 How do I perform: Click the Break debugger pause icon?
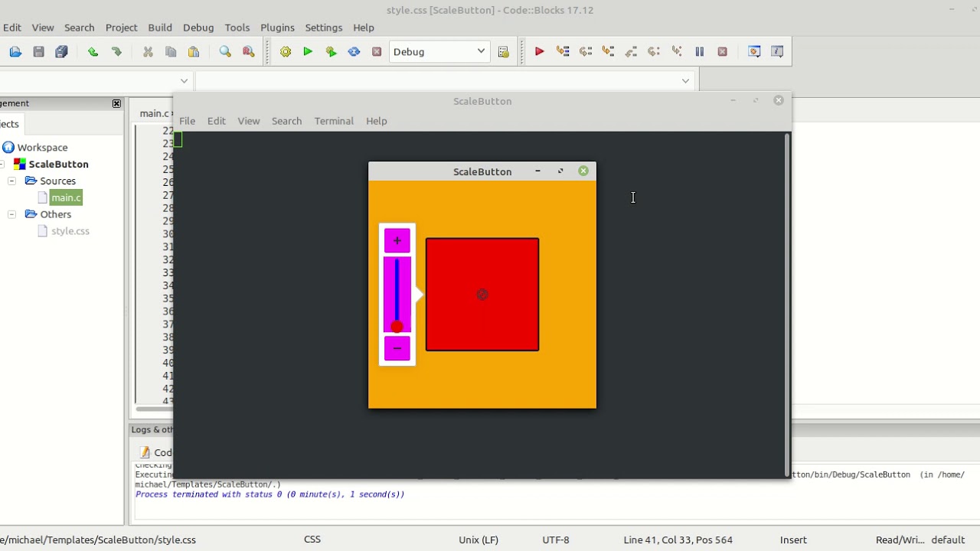click(699, 52)
